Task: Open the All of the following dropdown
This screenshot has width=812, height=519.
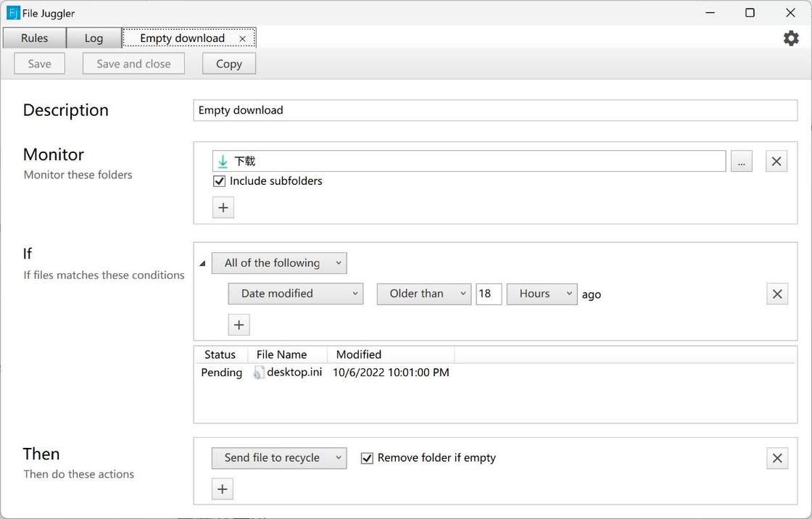Action: [x=279, y=263]
